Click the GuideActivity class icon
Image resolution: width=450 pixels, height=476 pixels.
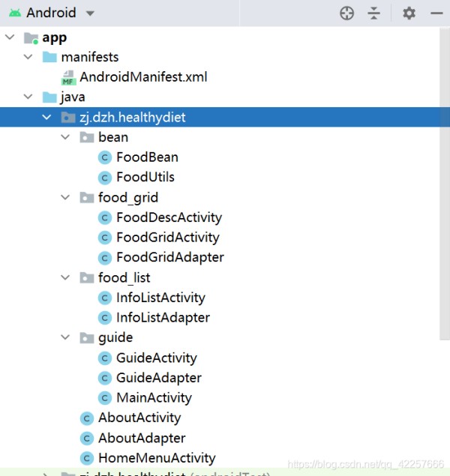point(105,358)
